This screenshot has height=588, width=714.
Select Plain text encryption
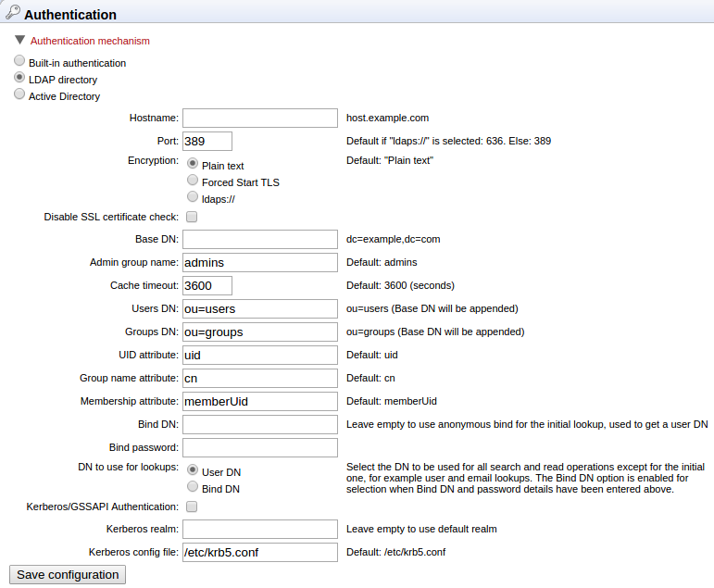[x=193, y=164]
